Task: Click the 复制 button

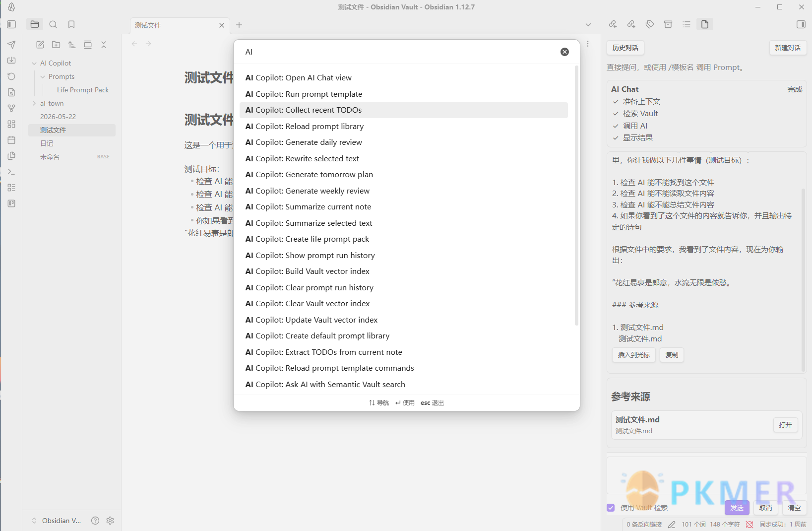Action: pyautogui.click(x=672, y=355)
